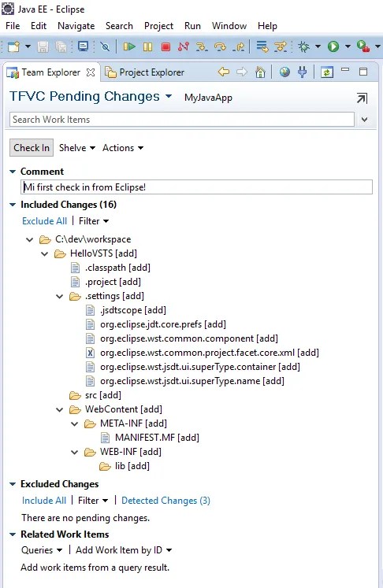The image size is (383, 588).
Task: Select the .classpath [add] file
Action: tap(110, 268)
